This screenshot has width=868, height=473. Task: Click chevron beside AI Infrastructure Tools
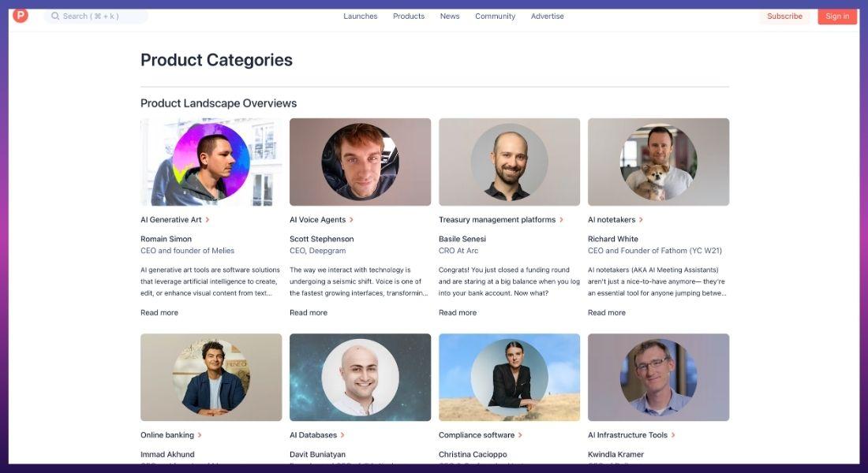[674, 435]
